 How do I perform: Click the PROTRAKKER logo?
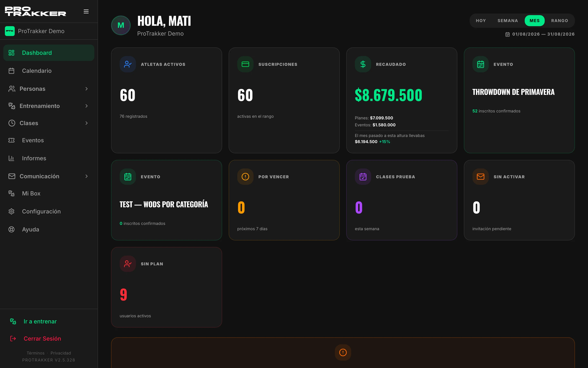coord(36,11)
